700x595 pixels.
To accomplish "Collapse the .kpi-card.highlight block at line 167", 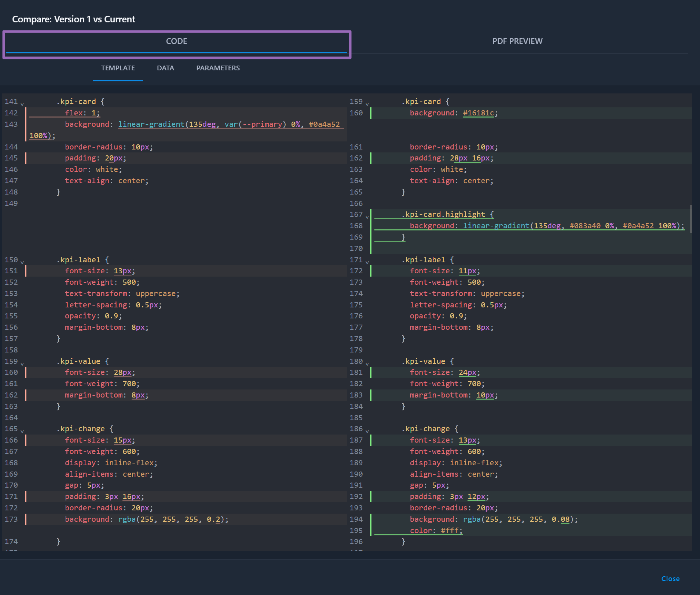I will click(367, 217).
